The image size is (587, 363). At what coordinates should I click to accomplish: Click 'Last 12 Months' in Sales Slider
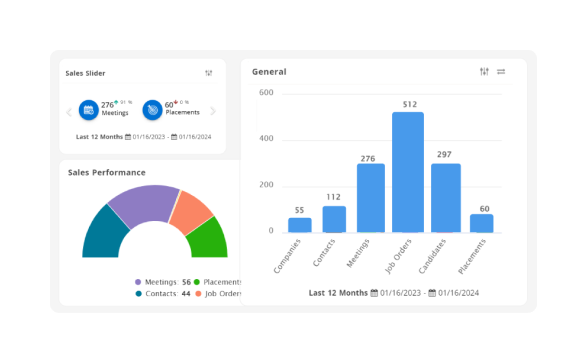[99, 137]
